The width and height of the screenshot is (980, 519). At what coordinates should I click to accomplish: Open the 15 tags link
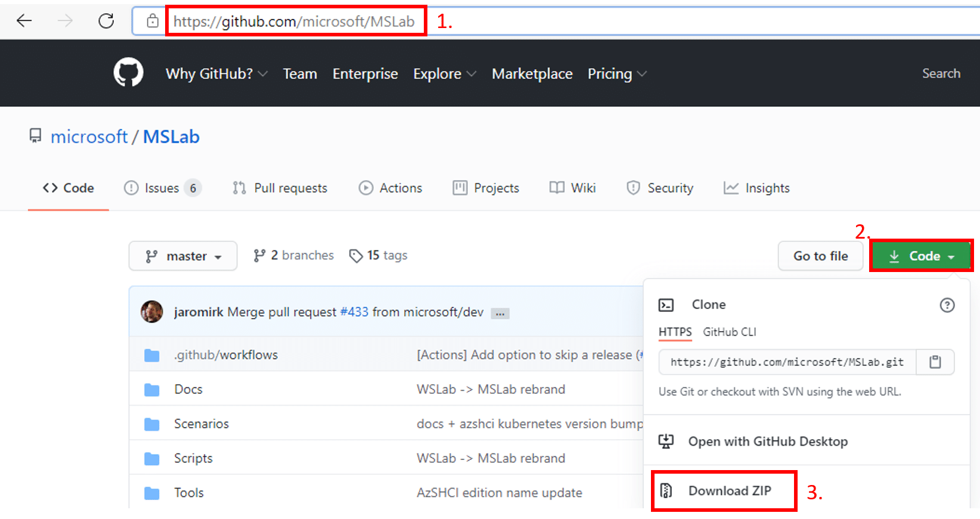tap(379, 255)
